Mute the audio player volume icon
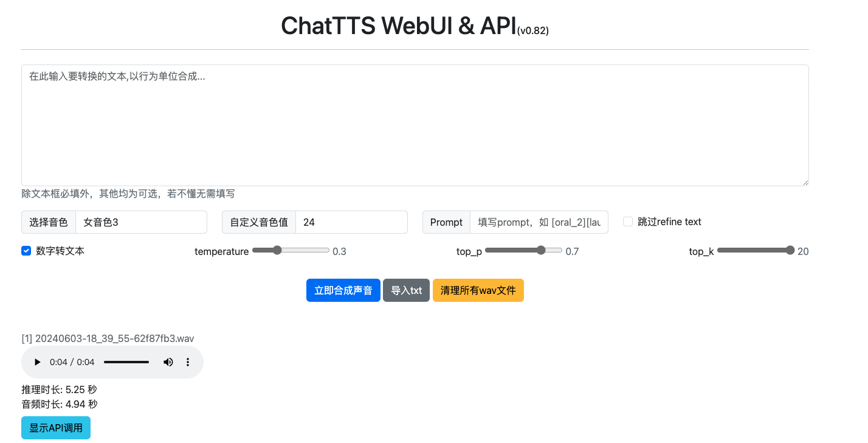The height and width of the screenshot is (443, 868). pyautogui.click(x=168, y=362)
